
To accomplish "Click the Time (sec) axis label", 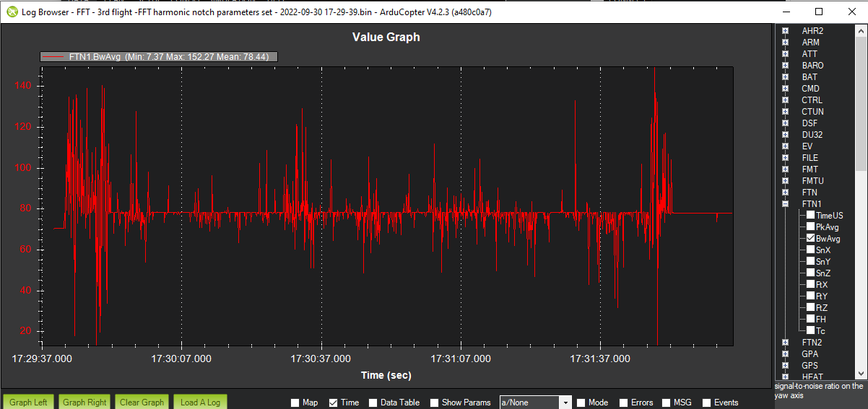I will click(386, 375).
